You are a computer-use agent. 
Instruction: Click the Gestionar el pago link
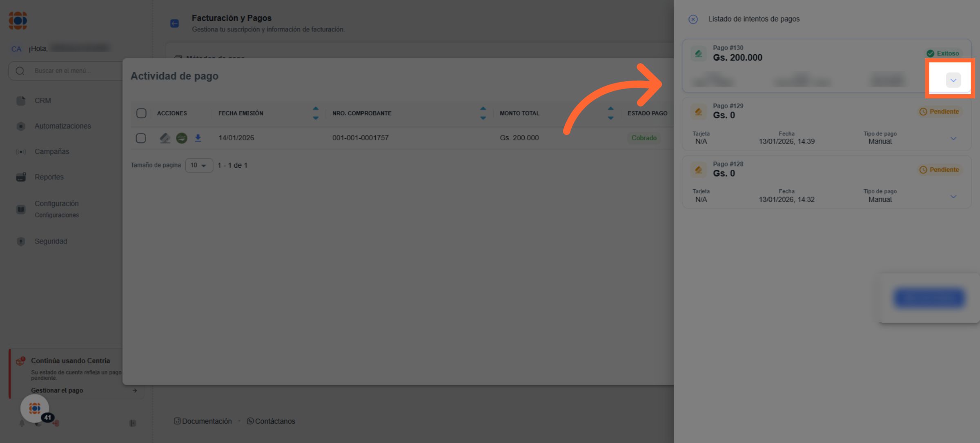(x=57, y=390)
